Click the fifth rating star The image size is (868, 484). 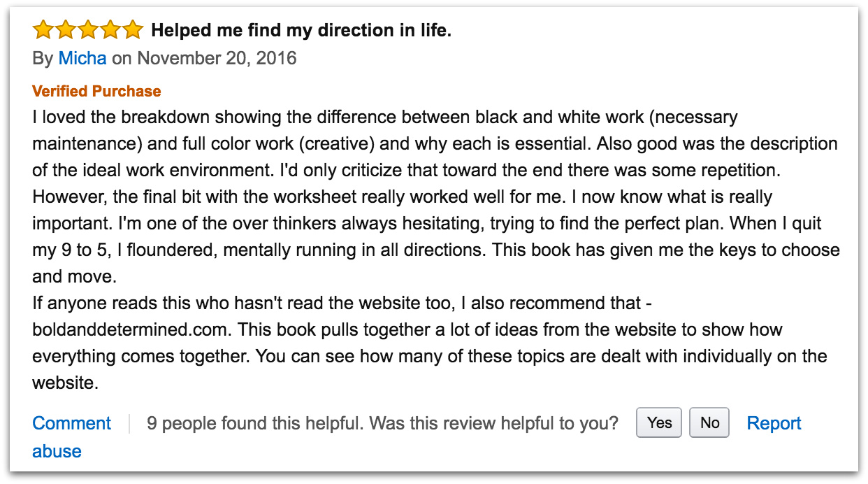(x=132, y=31)
